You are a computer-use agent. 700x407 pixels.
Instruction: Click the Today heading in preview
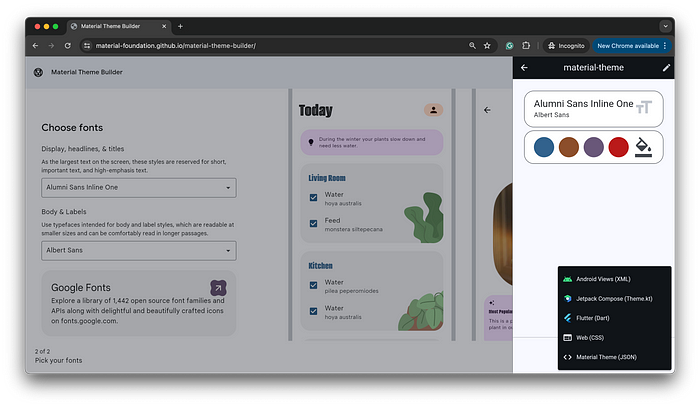point(316,110)
